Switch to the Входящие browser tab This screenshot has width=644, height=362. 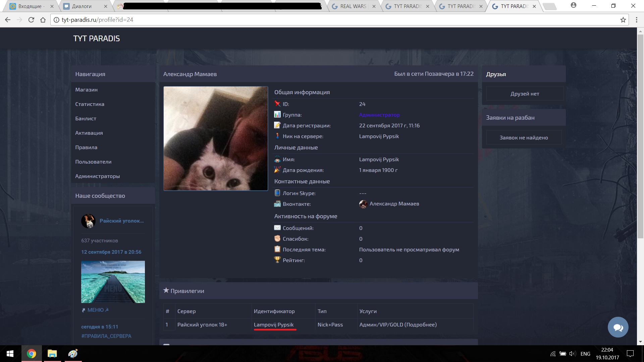click(x=31, y=6)
